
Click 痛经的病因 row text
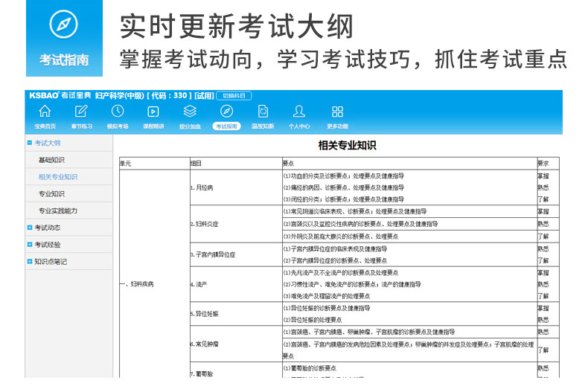click(344, 187)
